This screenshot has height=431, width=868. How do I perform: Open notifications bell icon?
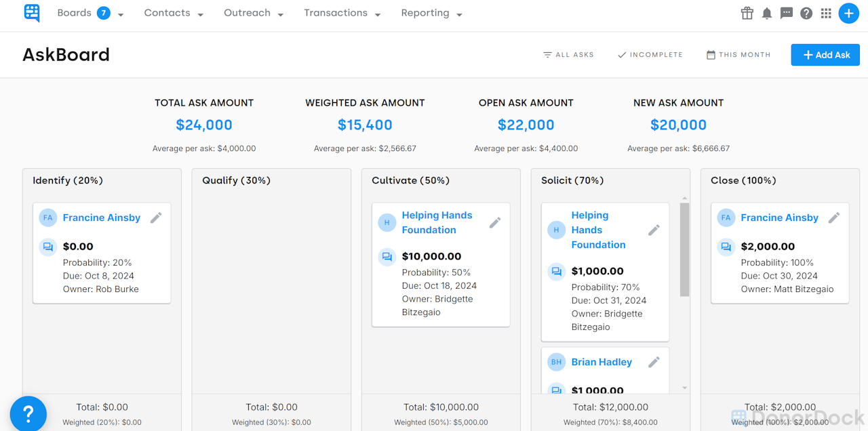767,14
